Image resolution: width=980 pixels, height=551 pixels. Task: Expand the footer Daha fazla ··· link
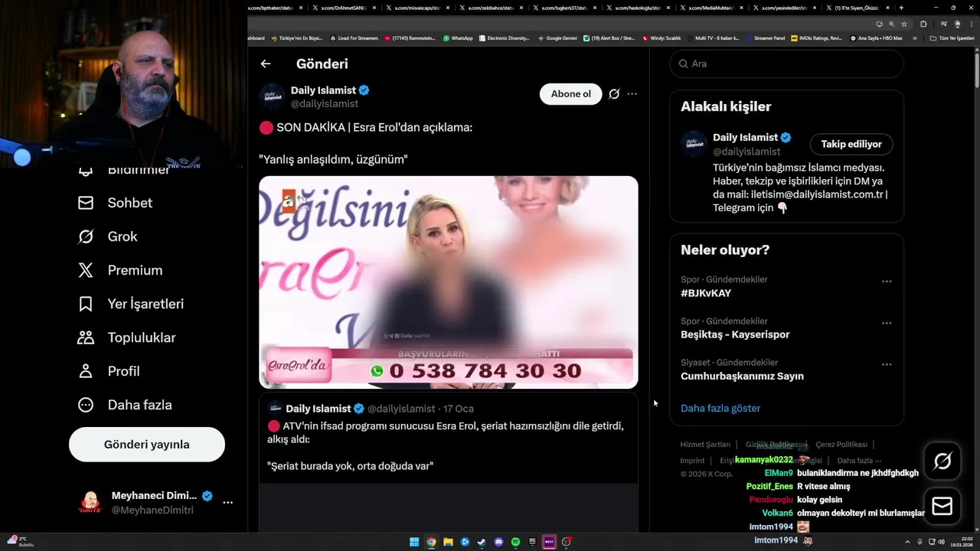pos(859,461)
